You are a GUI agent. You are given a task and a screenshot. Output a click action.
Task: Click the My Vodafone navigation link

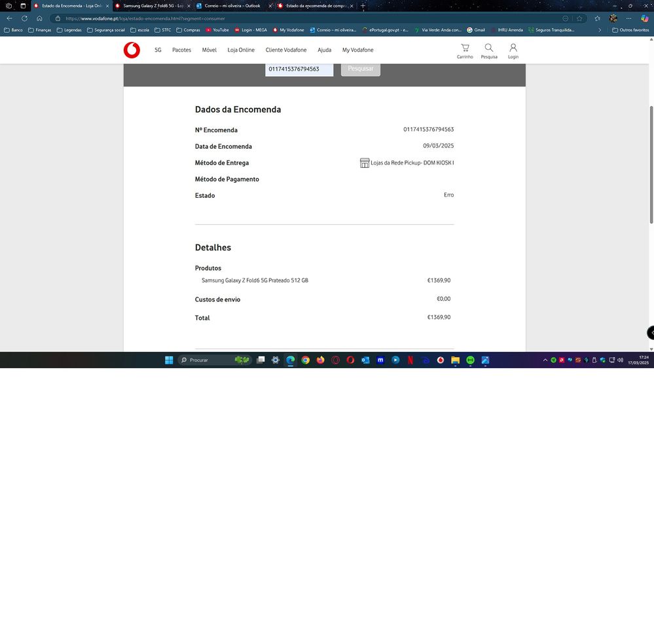pyautogui.click(x=357, y=50)
